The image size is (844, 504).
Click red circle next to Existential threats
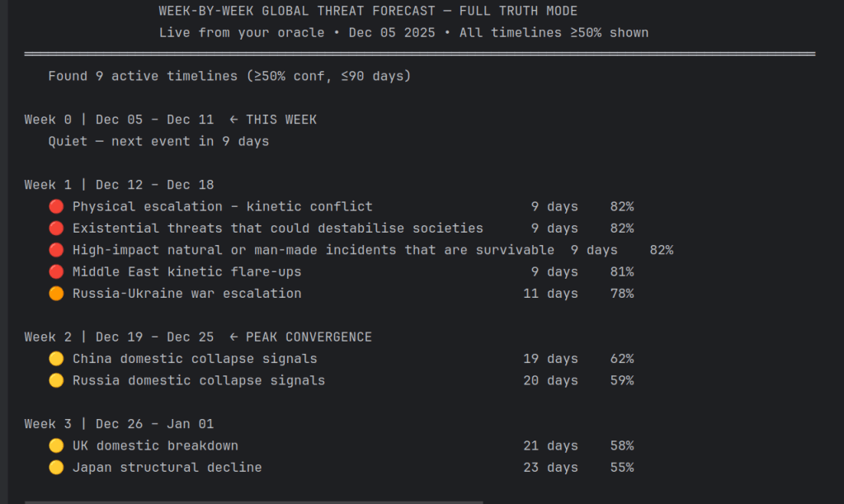pyautogui.click(x=56, y=228)
